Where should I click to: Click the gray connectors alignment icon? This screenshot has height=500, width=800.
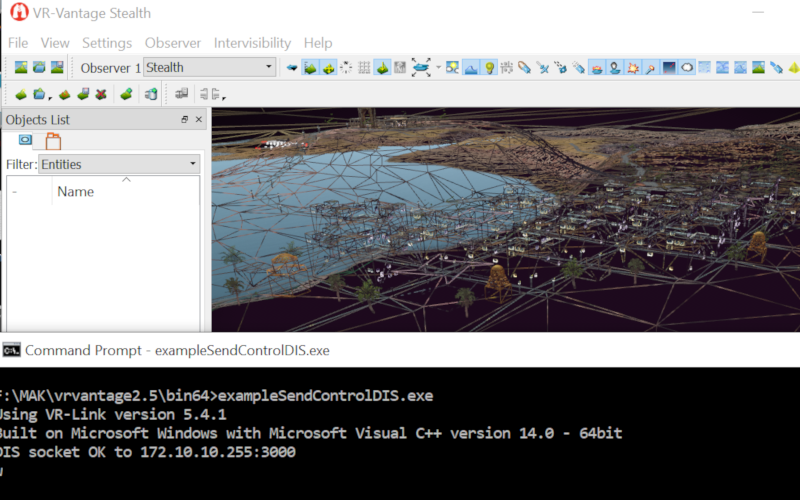(209, 94)
